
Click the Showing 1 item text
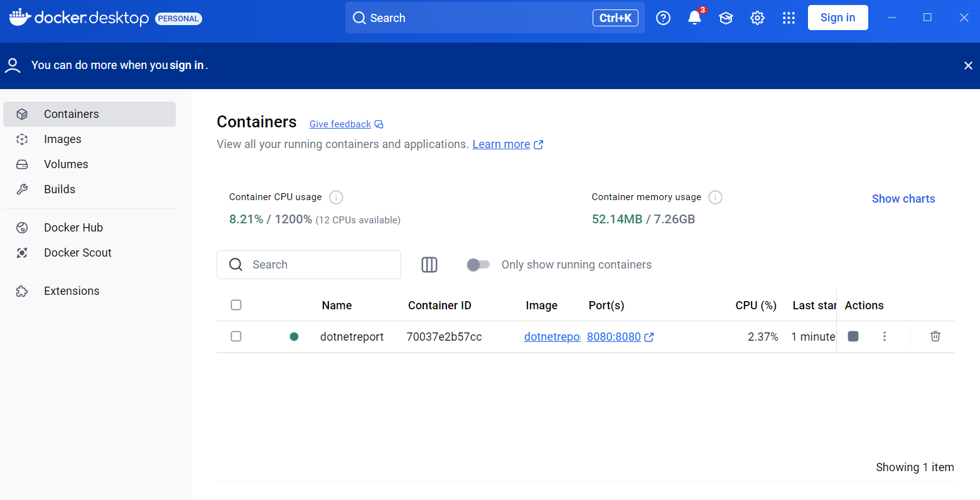coord(915,467)
